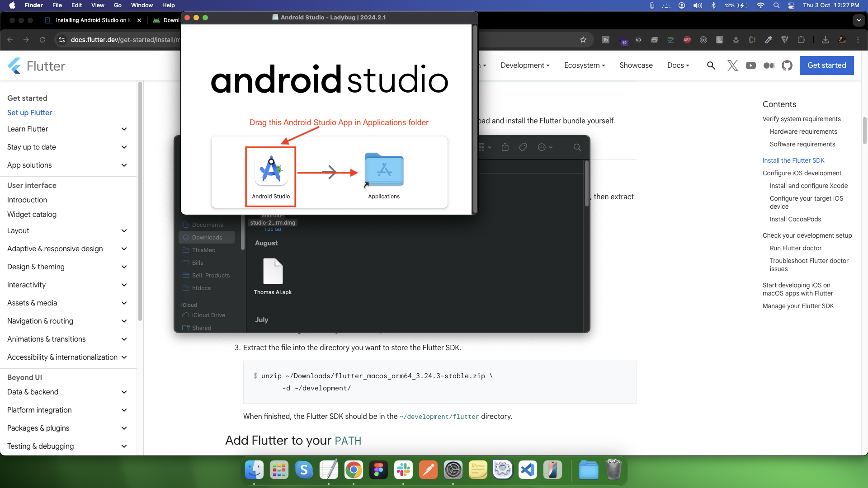This screenshot has width=868, height=488.
Task: Open Slack from the macOS Dock
Action: point(403,470)
